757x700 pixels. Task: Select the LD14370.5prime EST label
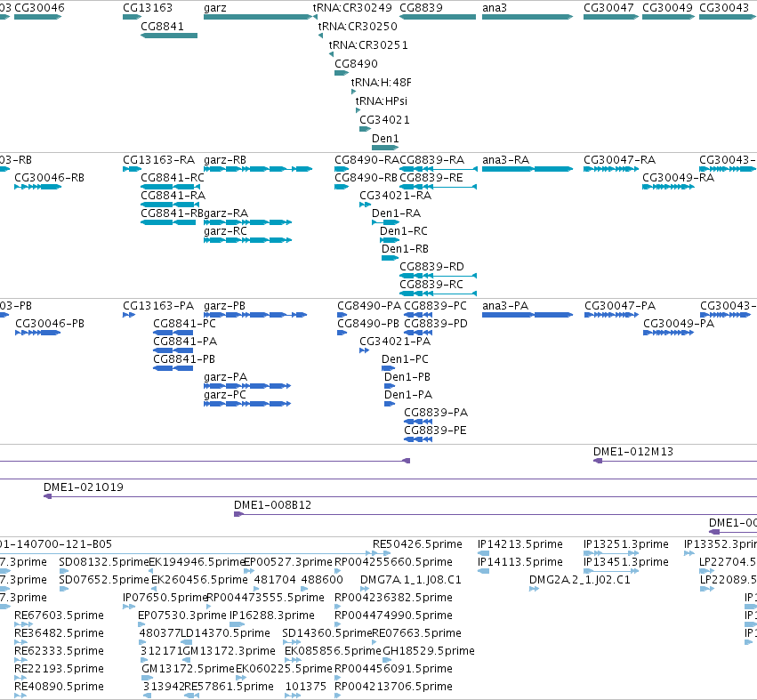pos(225,633)
